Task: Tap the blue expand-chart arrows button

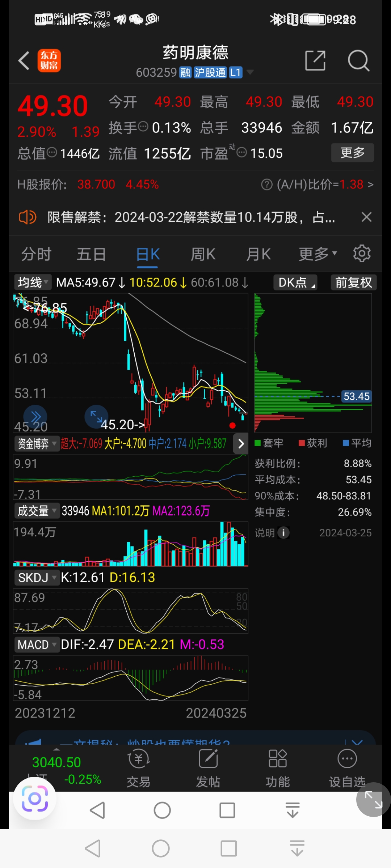Action: (96, 417)
